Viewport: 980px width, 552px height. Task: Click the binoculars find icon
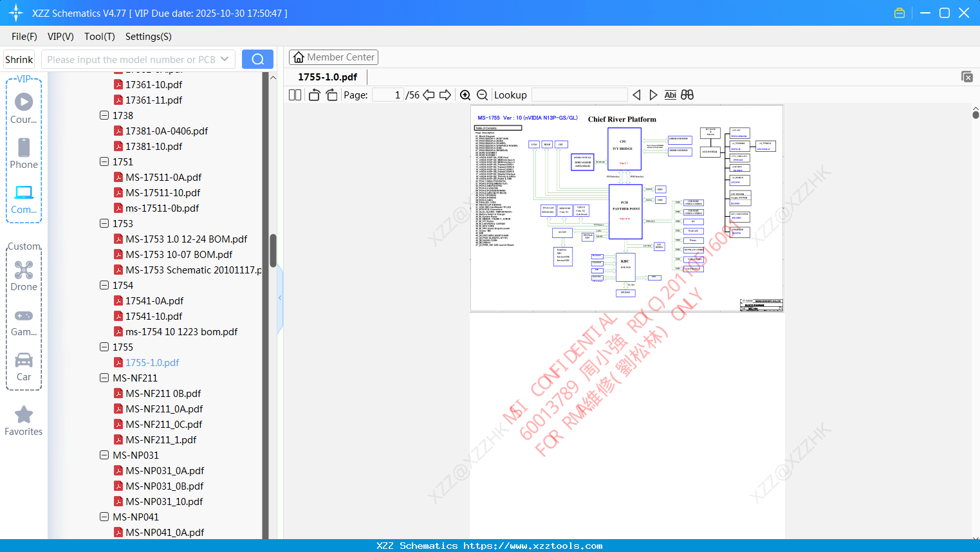click(687, 95)
